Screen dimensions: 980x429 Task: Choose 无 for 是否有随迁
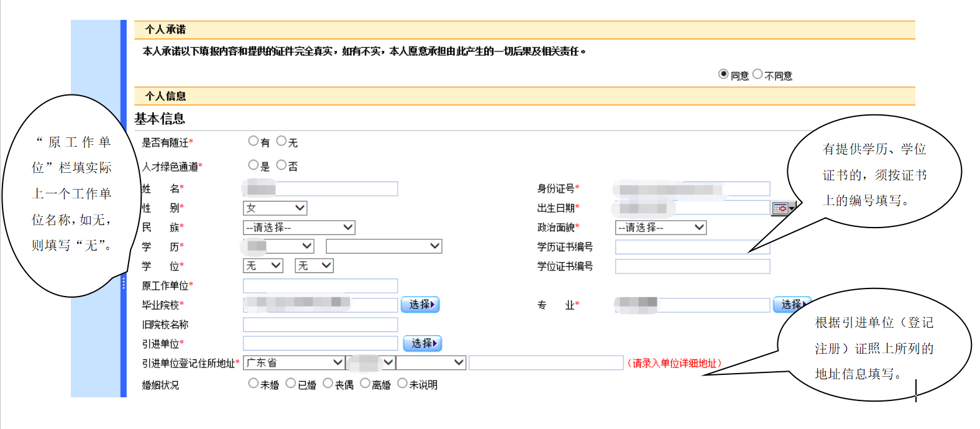(282, 141)
